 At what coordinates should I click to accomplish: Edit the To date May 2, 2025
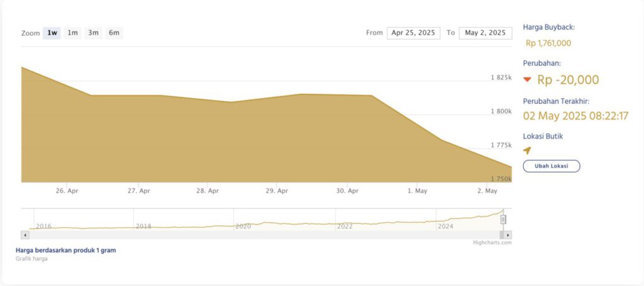pos(486,33)
